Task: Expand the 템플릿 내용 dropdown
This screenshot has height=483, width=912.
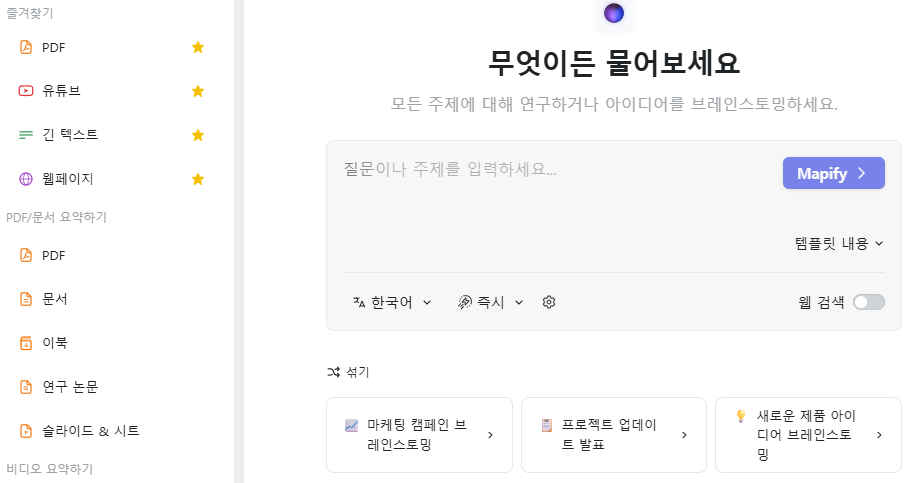Action: tap(838, 243)
